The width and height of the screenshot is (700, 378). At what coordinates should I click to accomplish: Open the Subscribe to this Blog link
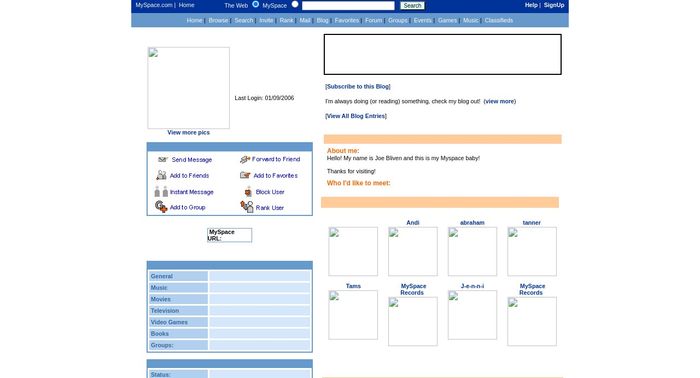tap(358, 87)
